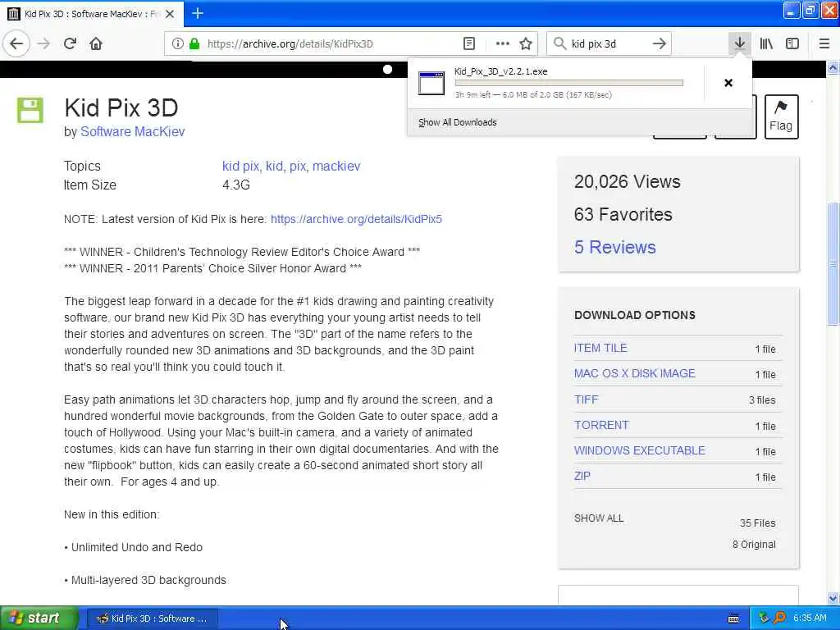Open a new browser tab
840x630 pixels.
pos(198,13)
